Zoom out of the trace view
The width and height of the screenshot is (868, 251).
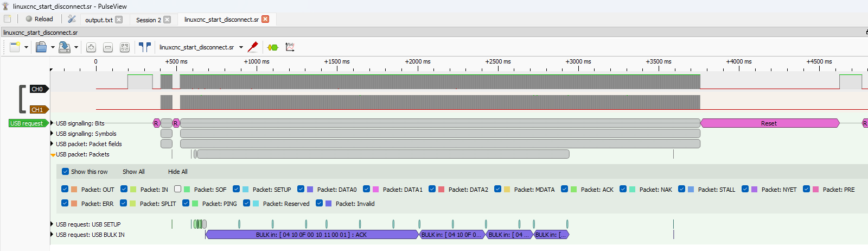point(108,47)
